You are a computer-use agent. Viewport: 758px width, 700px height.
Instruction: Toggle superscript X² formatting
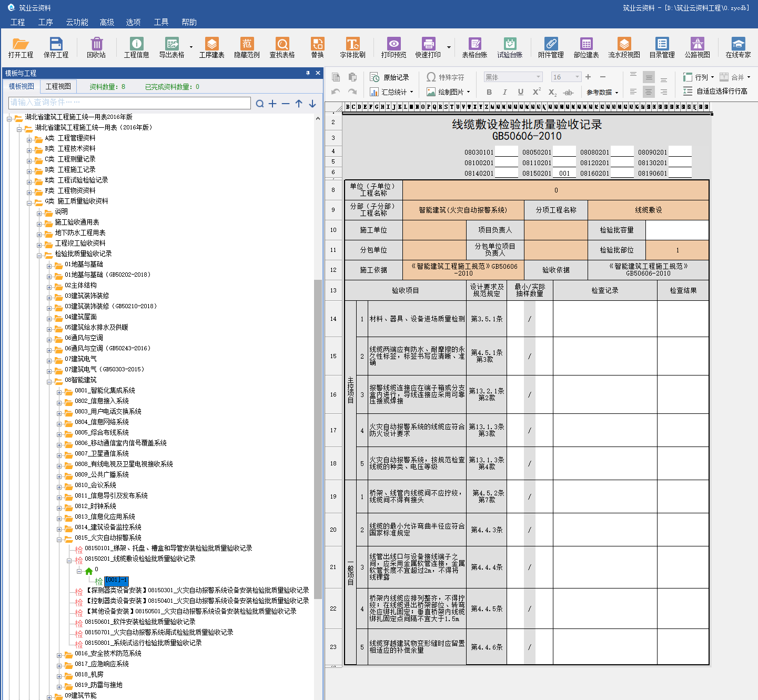click(537, 92)
